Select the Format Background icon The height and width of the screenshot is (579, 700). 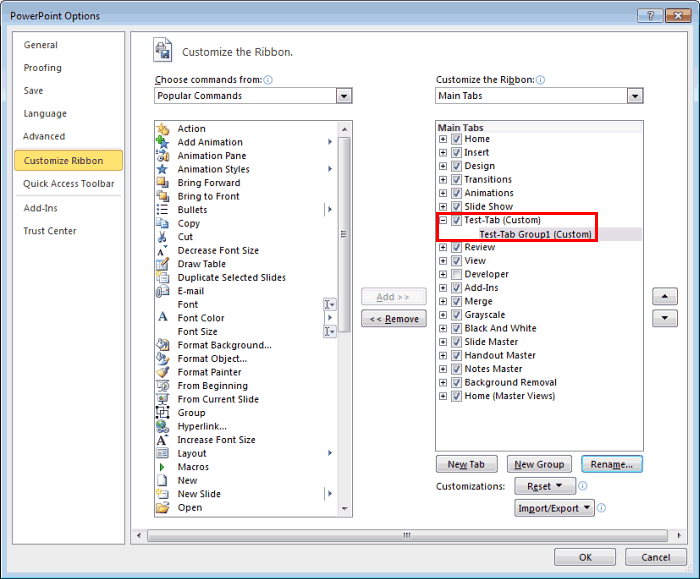click(x=163, y=345)
